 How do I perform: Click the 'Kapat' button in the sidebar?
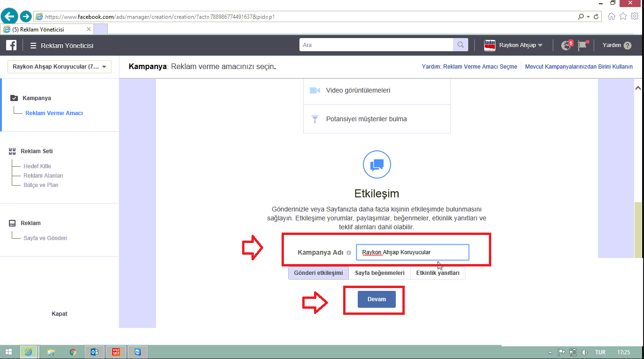click(59, 314)
